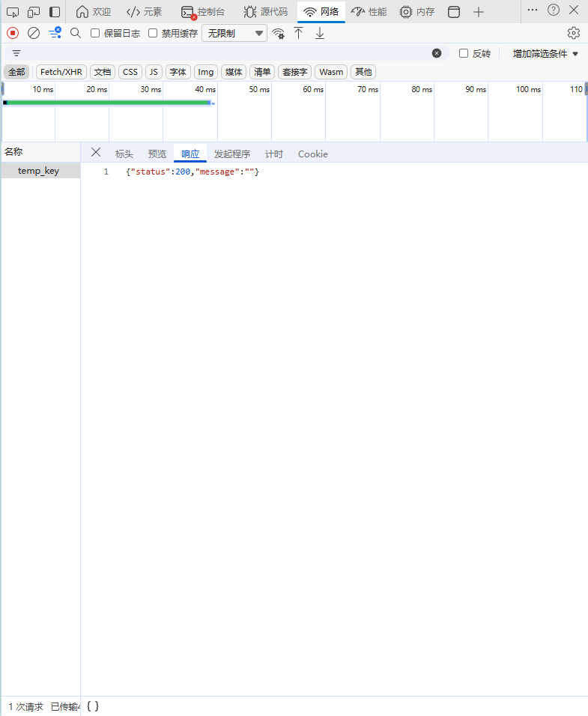Expand the 增加筛选条件 dropdown
The image size is (588, 716).
(545, 53)
